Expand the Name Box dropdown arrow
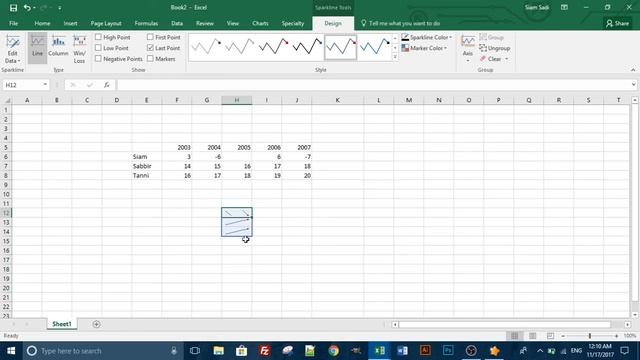 point(45,85)
